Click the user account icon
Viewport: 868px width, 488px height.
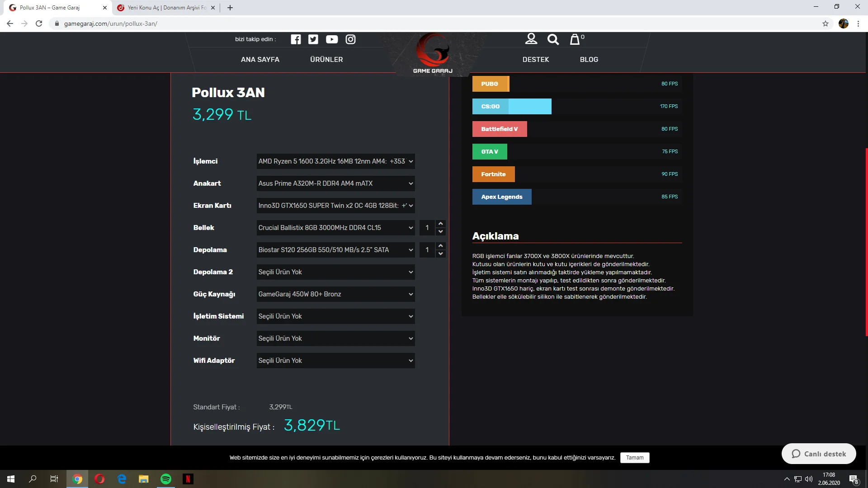click(x=531, y=39)
